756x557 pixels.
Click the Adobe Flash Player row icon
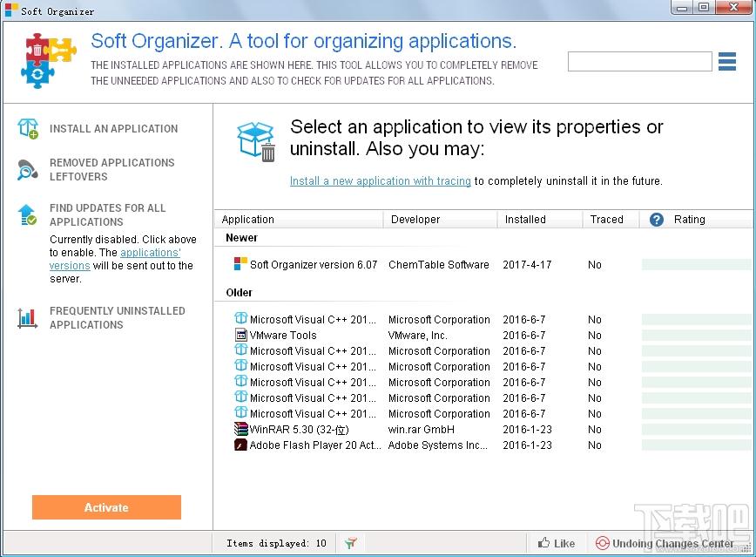click(x=240, y=445)
